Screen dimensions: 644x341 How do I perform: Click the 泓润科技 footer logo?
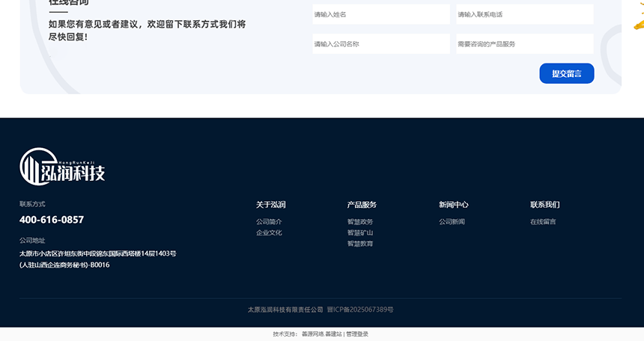click(62, 166)
